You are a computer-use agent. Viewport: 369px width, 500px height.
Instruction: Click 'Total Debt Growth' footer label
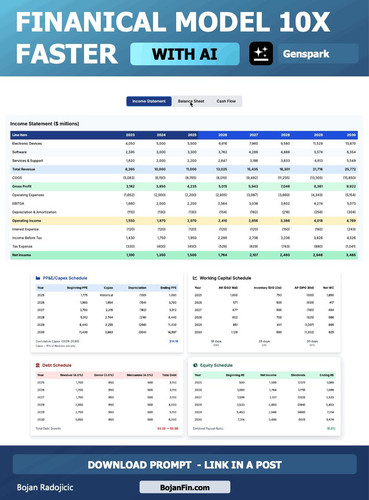pyautogui.click(x=48, y=428)
